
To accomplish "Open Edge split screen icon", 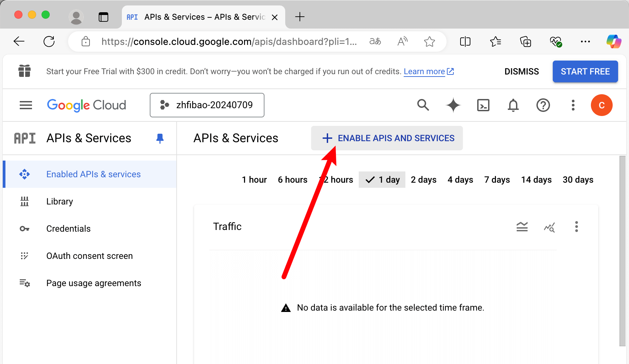I will (465, 42).
